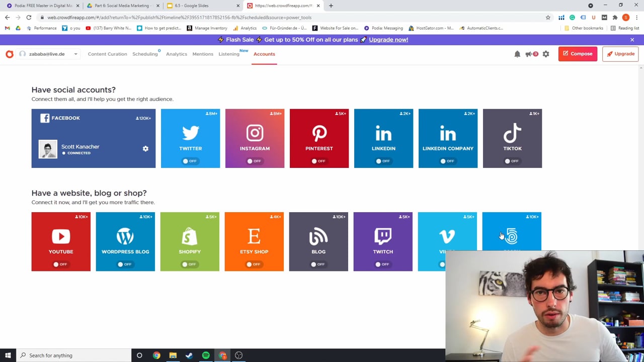
Task: Toggle the Instagram switch on
Action: pyautogui.click(x=255, y=161)
